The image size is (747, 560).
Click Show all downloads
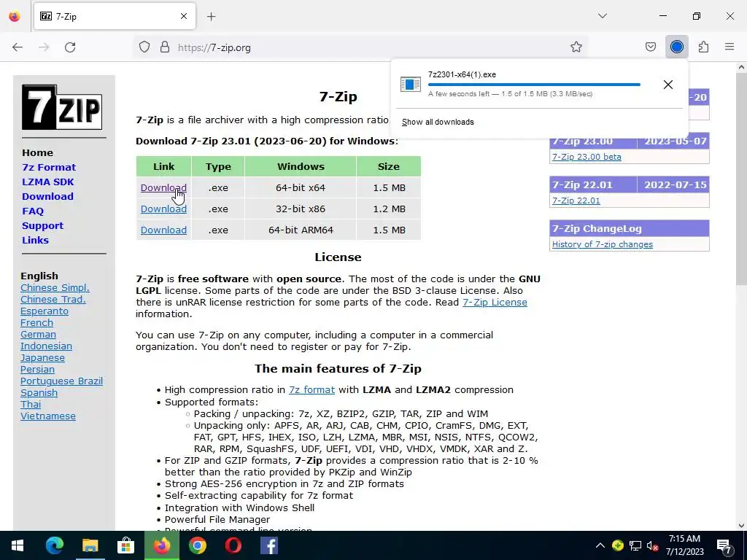438,122
